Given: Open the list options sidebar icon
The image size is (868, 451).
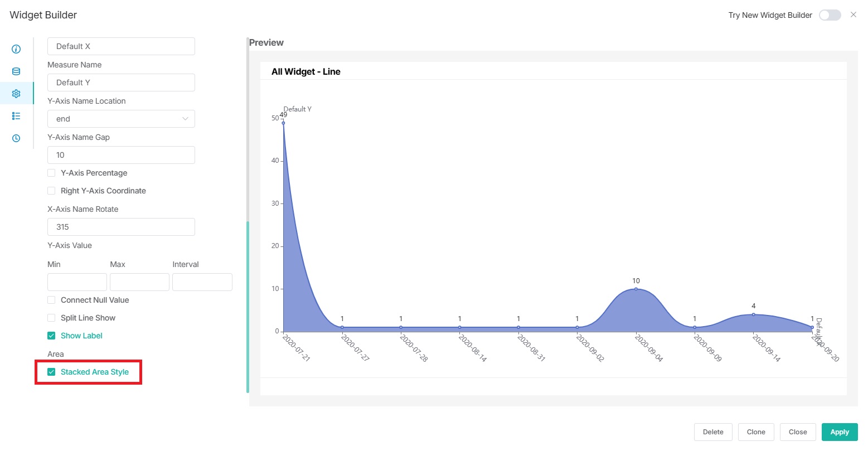Looking at the screenshot, I should (16, 116).
